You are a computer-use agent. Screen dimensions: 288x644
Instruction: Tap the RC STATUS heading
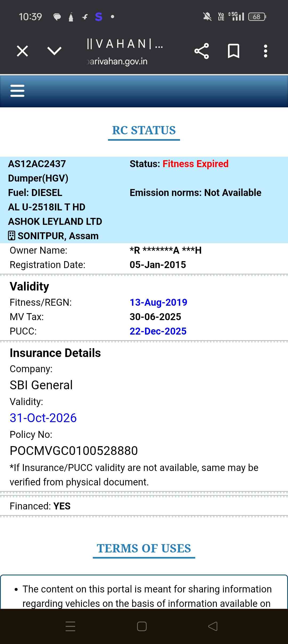pos(144,130)
